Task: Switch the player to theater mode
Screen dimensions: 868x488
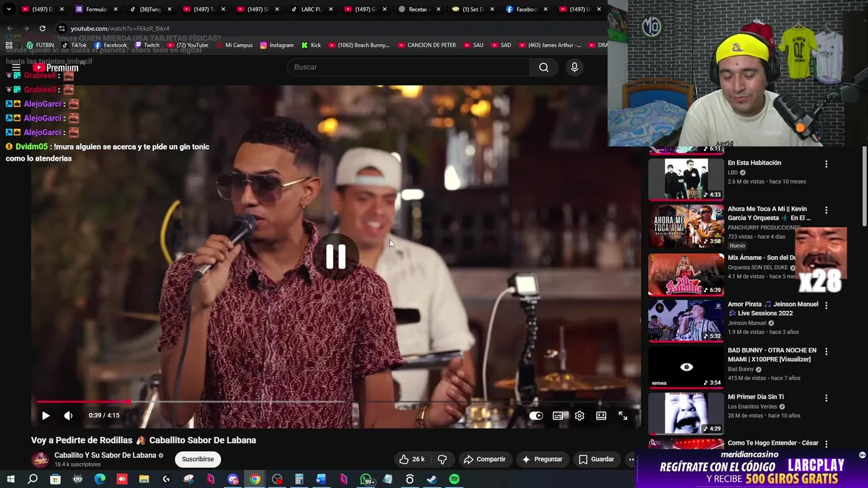Action: pos(601,415)
